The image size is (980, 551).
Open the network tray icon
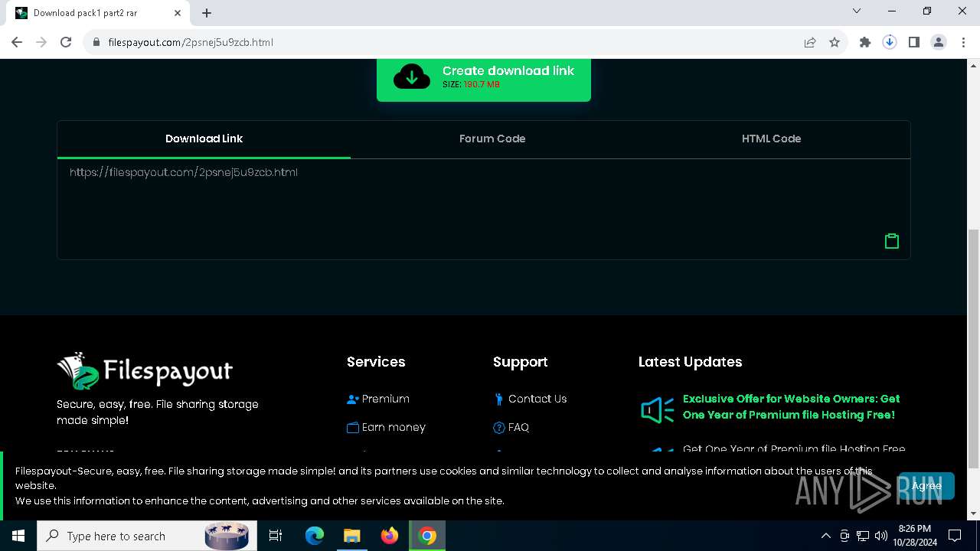coord(863,536)
